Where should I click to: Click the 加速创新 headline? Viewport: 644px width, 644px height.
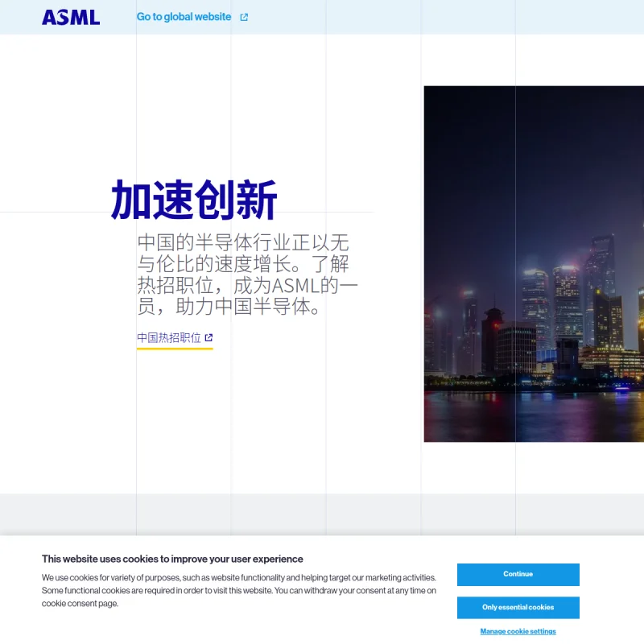[x=194, y=200]
